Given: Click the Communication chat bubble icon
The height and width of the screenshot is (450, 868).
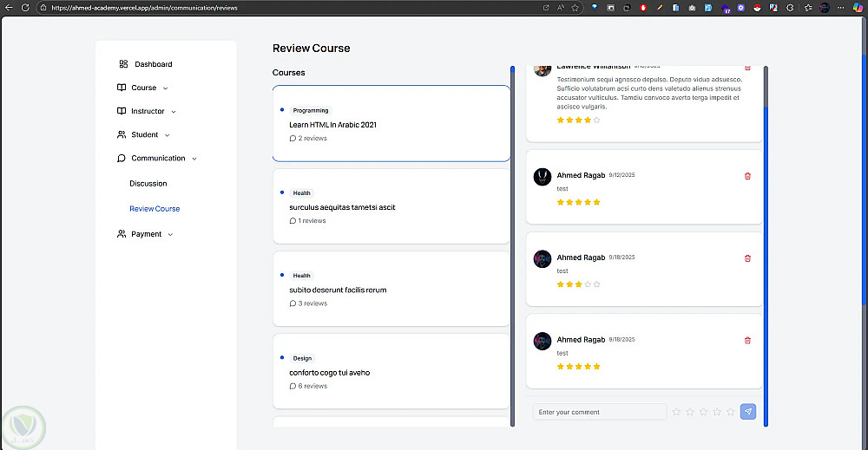Looking at the screenshot, I should point(122,158).
